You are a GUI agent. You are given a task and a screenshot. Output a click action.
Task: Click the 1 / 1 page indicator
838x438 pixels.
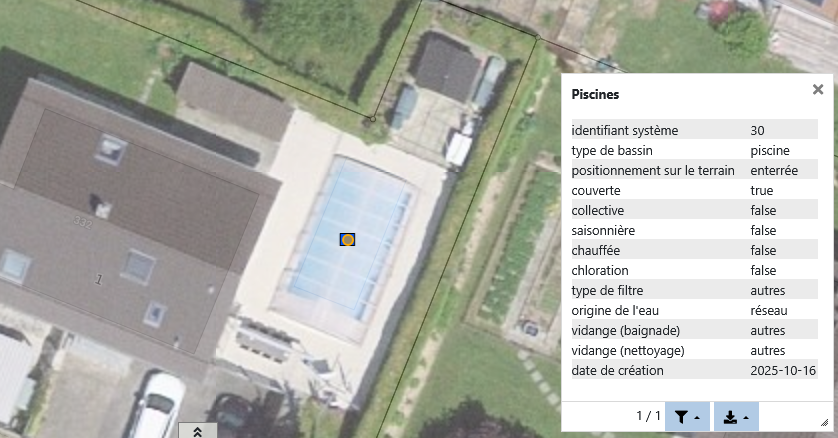648,416
